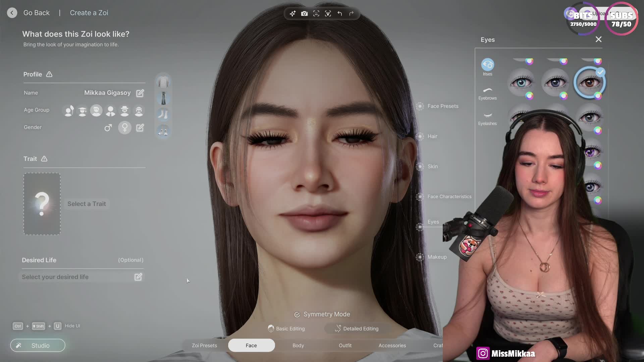644x362 pixels.
Task: Edit the Zoi name with pencil icon
Action: [140, 93]
